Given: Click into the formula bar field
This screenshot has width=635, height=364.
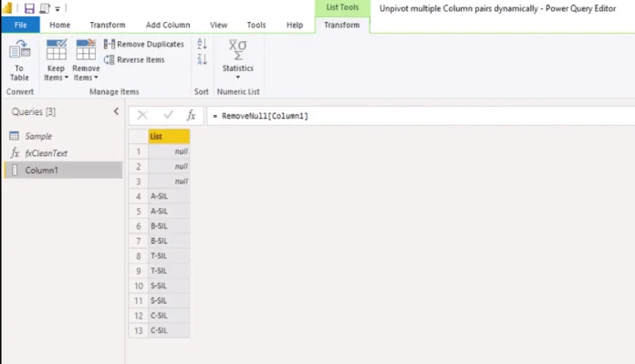Looking at the screenshot, I should (x=421, y=116).
